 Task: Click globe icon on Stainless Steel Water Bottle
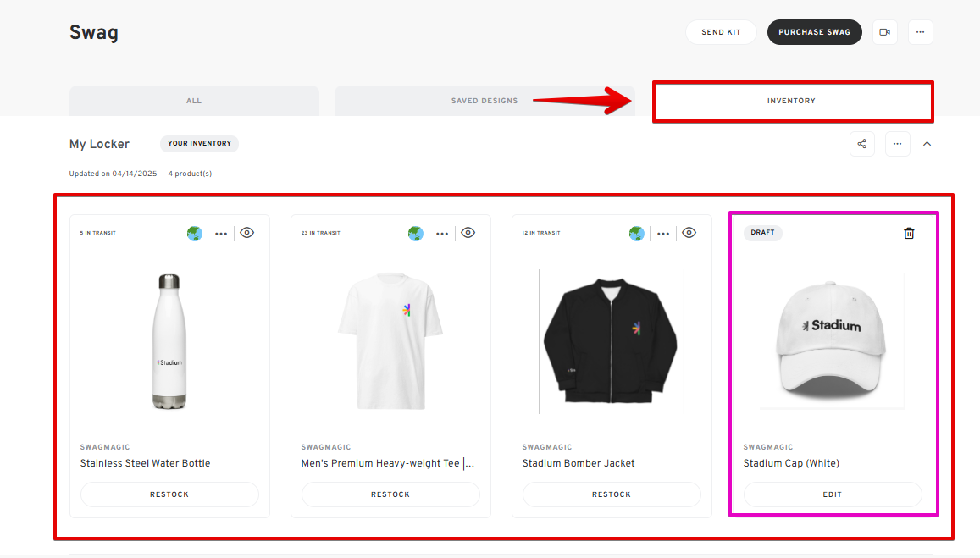coord(194,234)
